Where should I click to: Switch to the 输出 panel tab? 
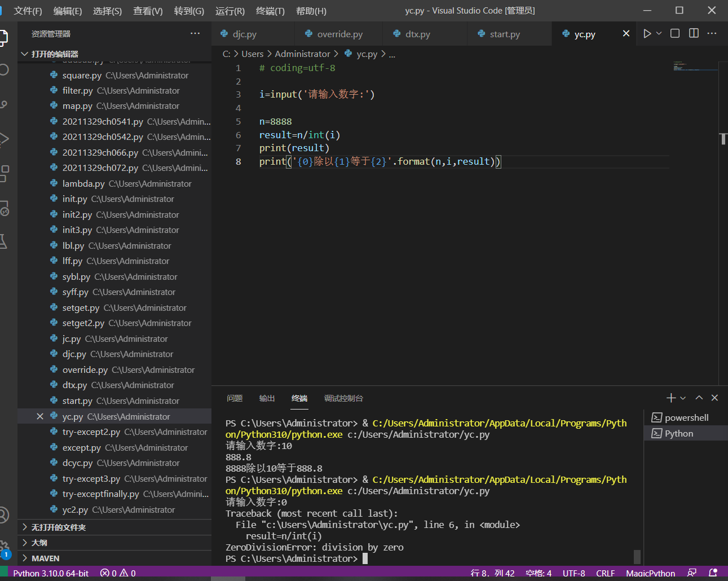267,399
